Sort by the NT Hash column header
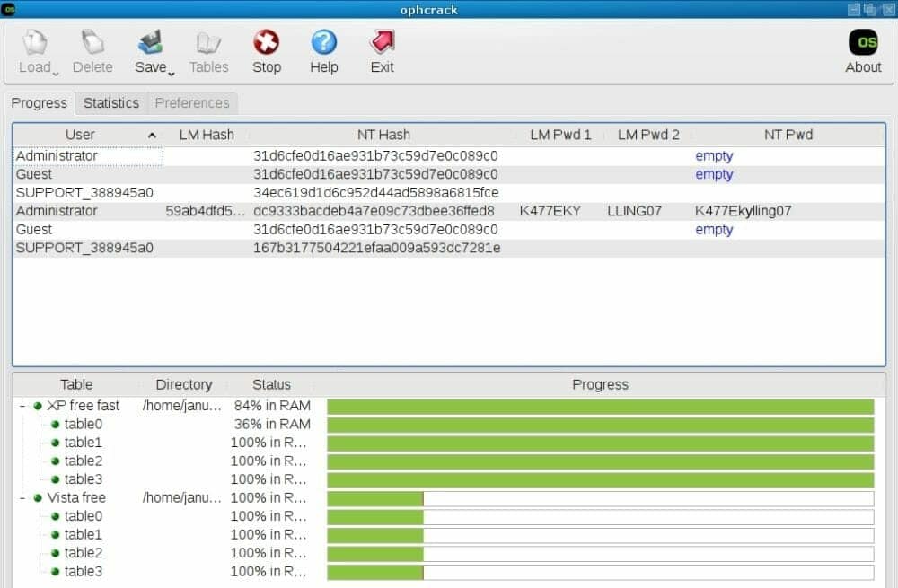898x588 pixels. 383,135
